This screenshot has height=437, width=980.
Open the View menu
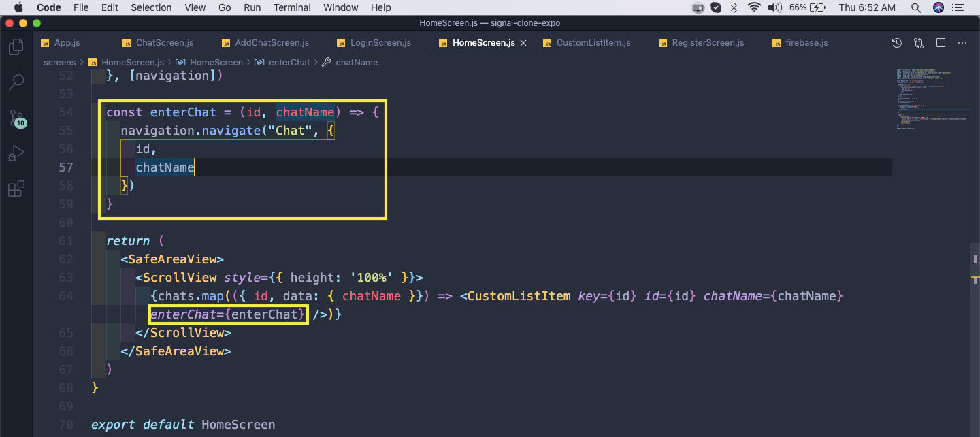(195, 7)
